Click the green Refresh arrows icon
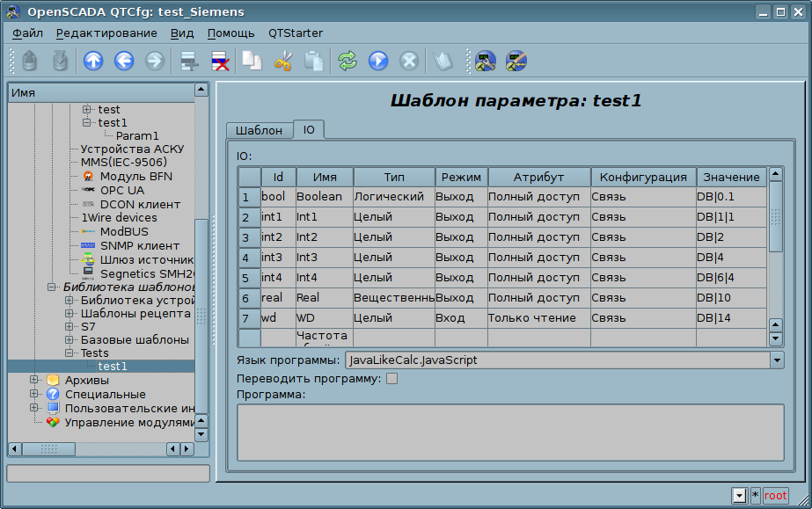Image resolution: width=812 pixels, height=509 pixels. (x=347, y=61)
